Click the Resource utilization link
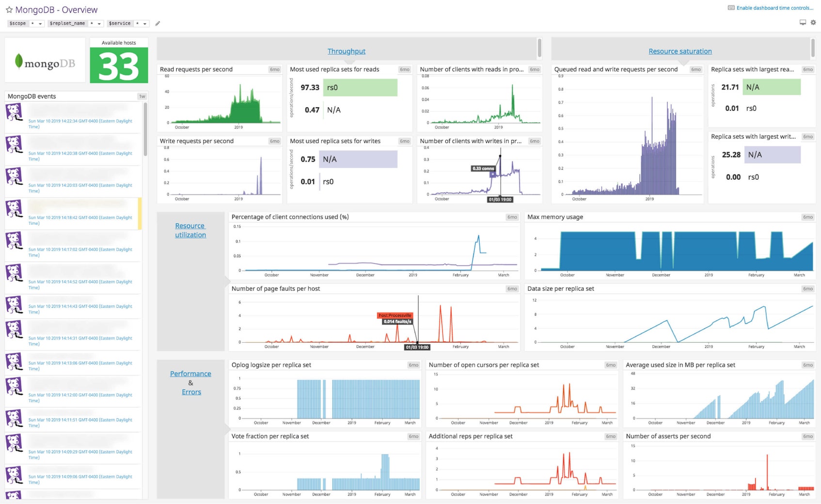 point(190,230)
